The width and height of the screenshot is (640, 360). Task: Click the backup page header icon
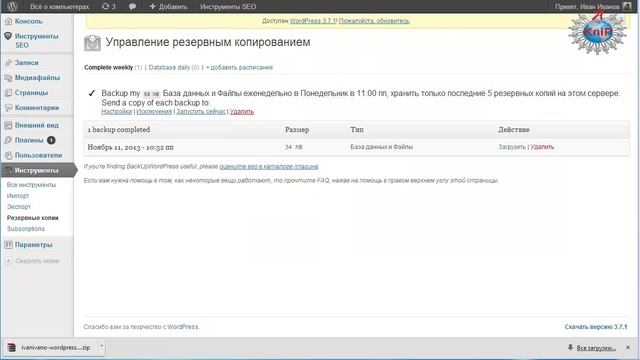coord(92,43)
